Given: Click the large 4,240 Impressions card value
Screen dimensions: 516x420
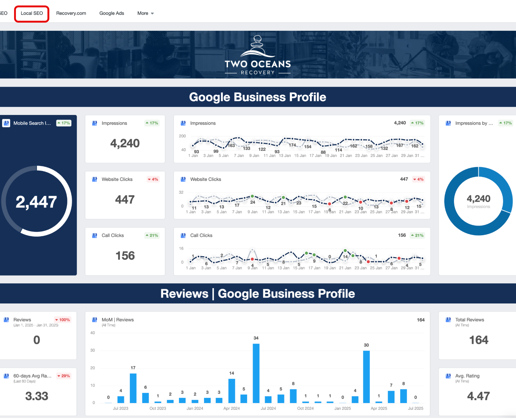Looking at the screenshot, I should [x=125, y=143].
